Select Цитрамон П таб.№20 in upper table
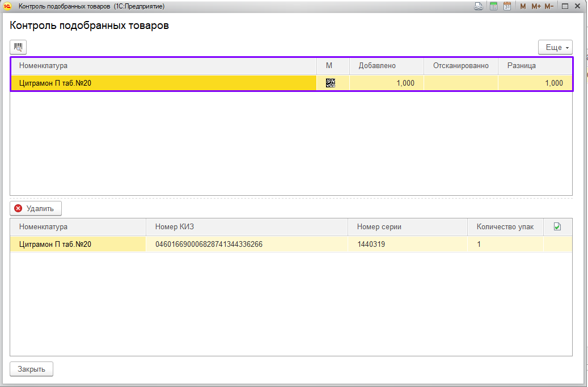Viewport: 588px width, 387px height. (163, 83)
